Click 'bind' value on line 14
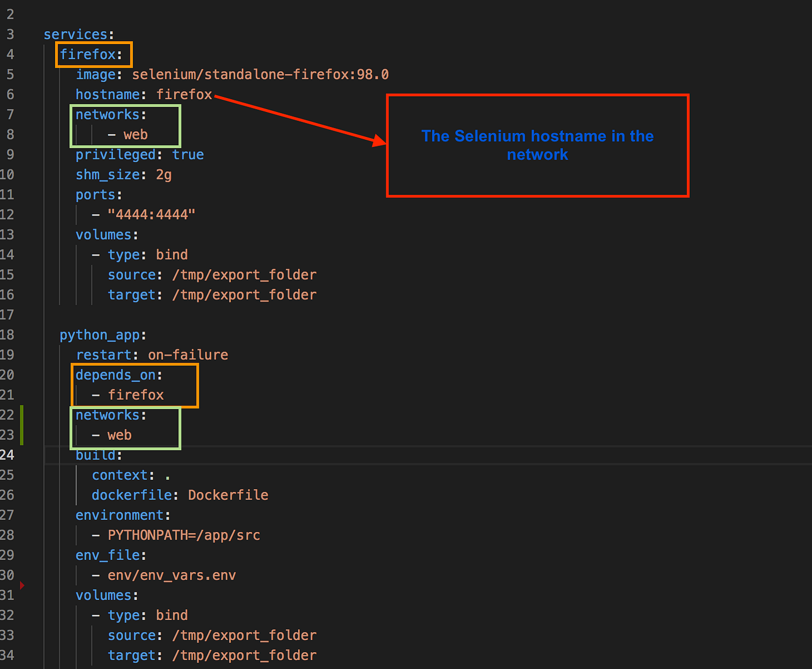Screen dimensions: 812x669 pyautogui.click(x=172, y=255)
